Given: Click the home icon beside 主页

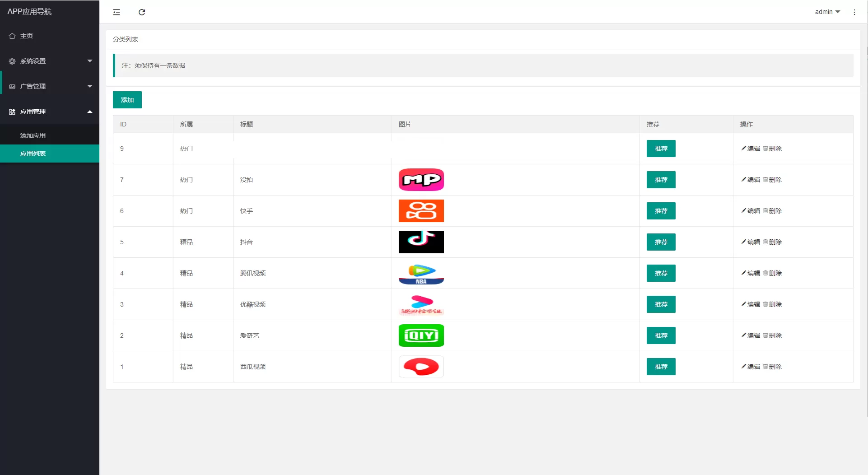Looking at the screenshot, I should [12, 36].
